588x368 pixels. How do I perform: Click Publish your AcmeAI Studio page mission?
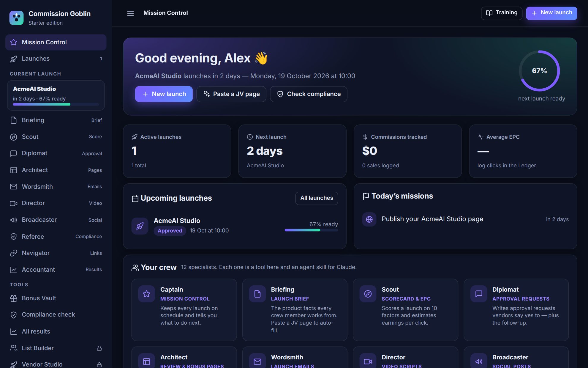(x=465, y=219)
